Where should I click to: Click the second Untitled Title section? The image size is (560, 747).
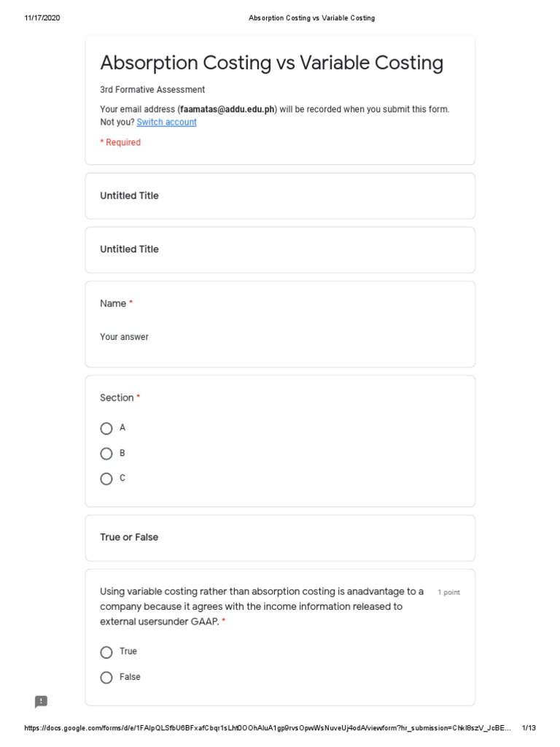[x=129, y=249]
